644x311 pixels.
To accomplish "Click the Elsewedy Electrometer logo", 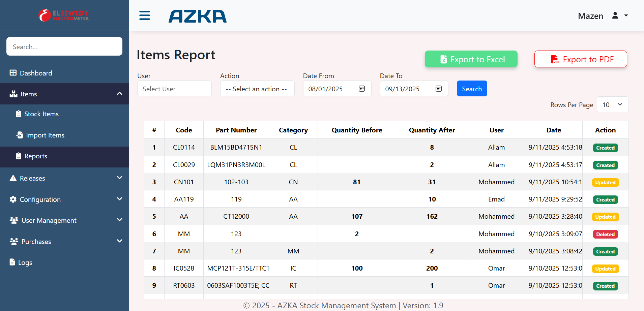I will coord(64,15).
